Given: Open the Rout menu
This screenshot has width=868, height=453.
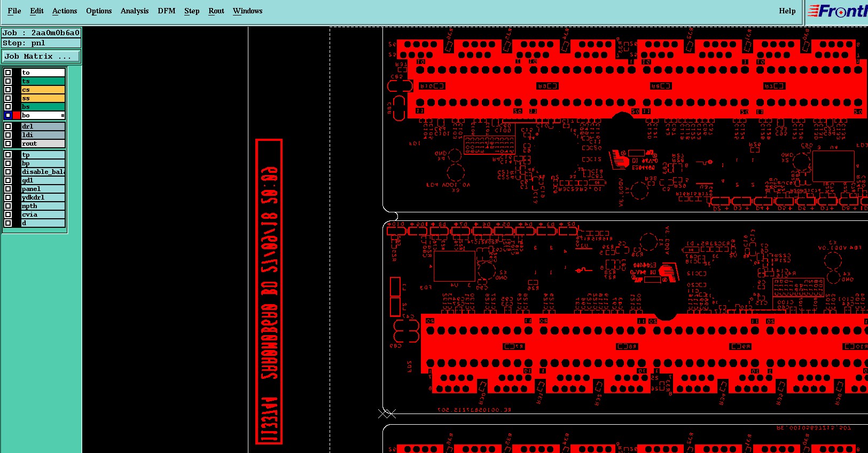Looking at the screenshot, I should 216,11.
